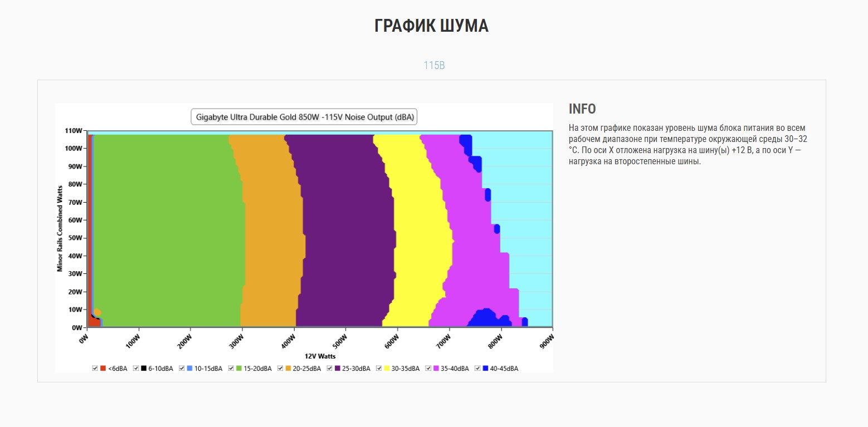Click the yellow 30-35dBA legend swatch

pos(387,369)
